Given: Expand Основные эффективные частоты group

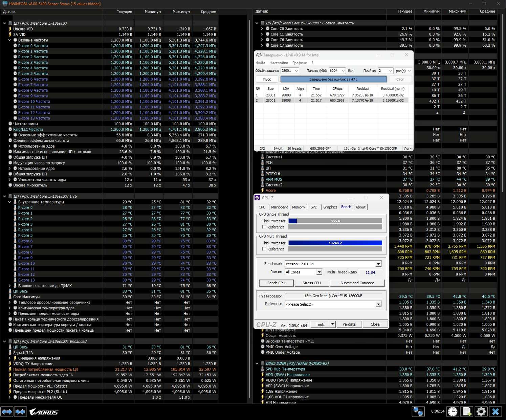Looking at the screenshot, I should 10,135.
